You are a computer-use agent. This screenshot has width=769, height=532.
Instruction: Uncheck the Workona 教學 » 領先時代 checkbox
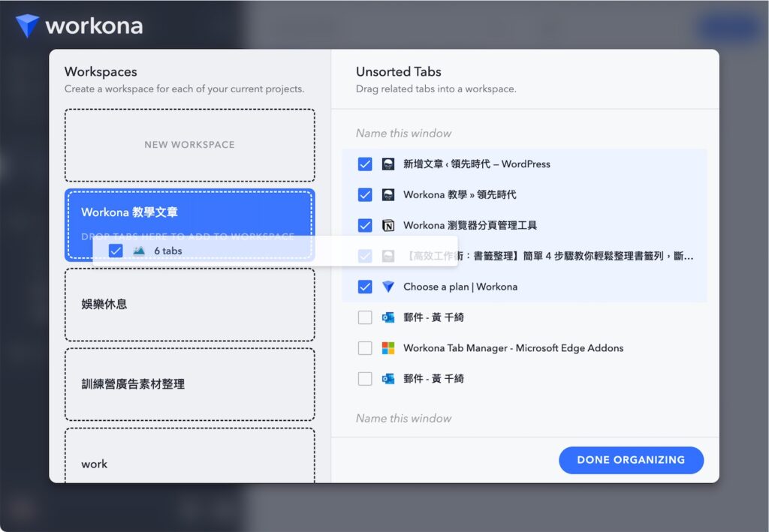[365, 194]
